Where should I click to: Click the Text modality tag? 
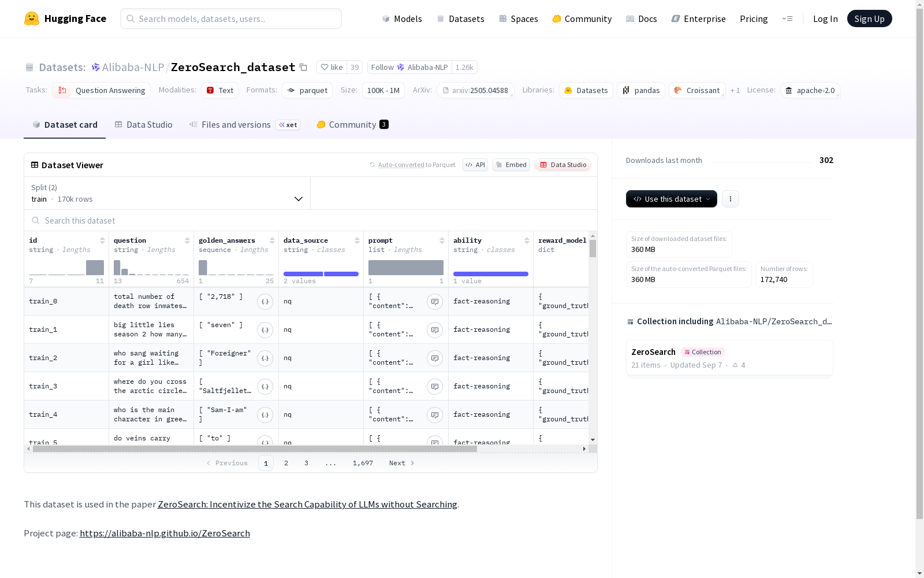point(219,90)
